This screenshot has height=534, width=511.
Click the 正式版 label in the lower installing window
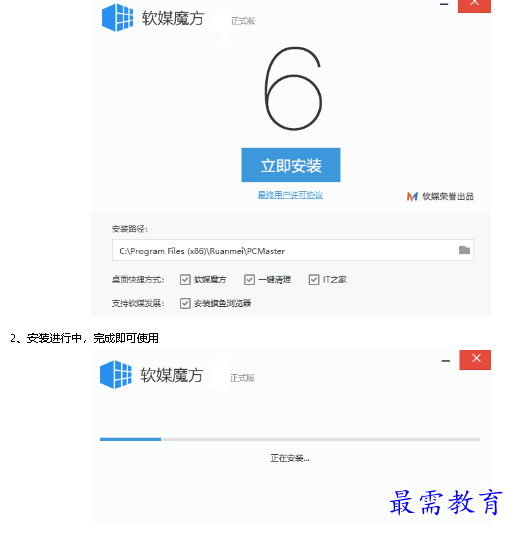pos(242,378)
